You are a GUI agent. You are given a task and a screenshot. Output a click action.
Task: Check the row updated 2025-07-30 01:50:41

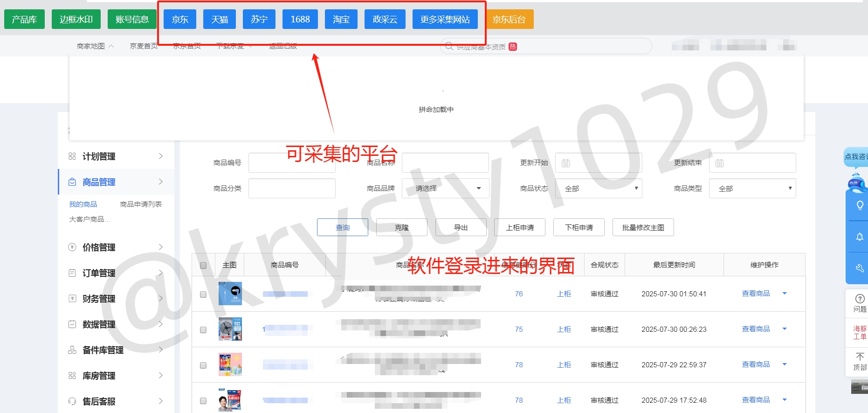tap(203, 294)
